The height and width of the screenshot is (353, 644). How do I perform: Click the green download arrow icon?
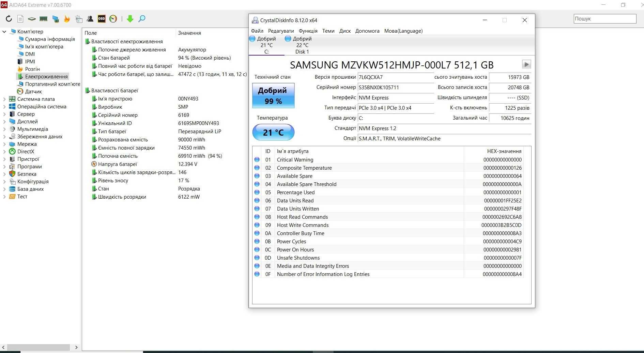coord(130,19)
